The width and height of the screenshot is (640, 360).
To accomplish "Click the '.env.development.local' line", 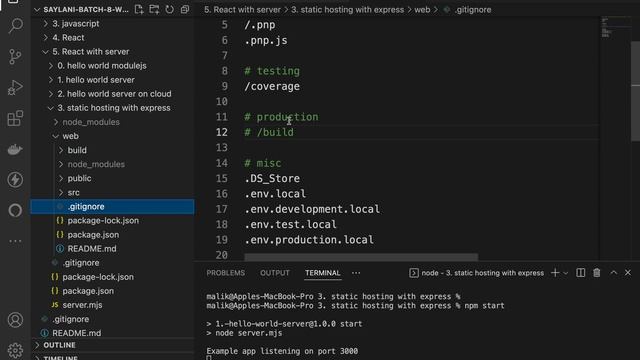I will tap(312, 209).
